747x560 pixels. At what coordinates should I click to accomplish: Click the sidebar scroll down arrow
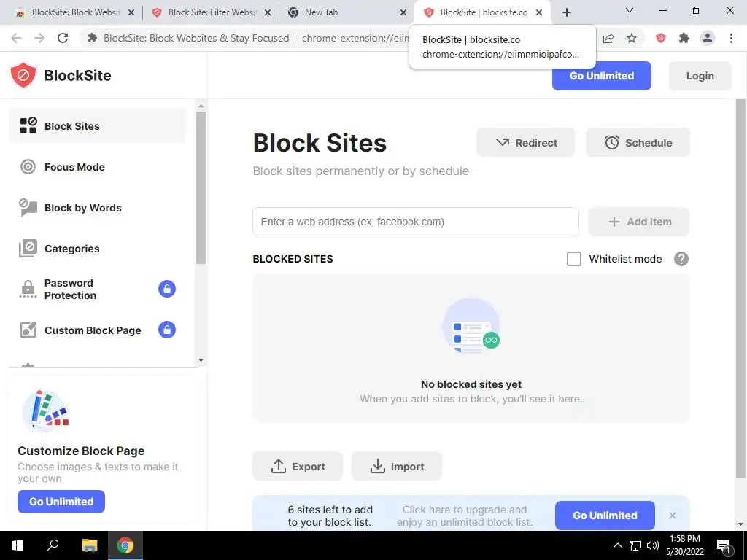coord(201,360)
